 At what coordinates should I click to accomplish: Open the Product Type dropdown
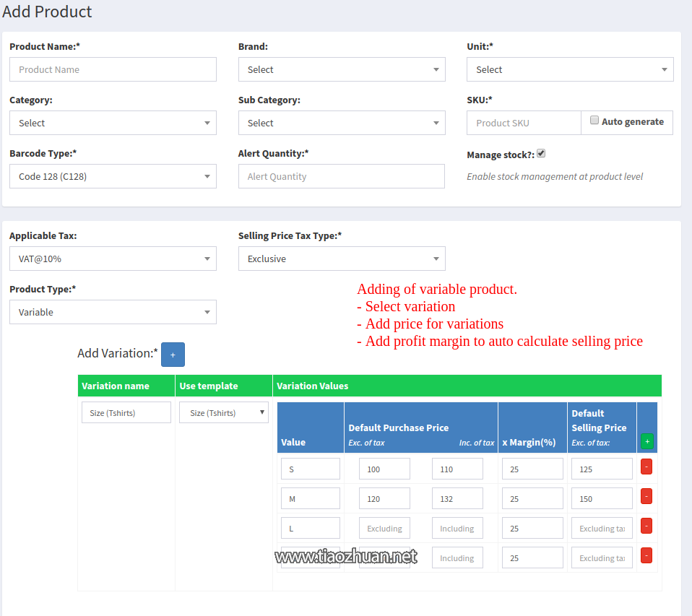[113, 312]
